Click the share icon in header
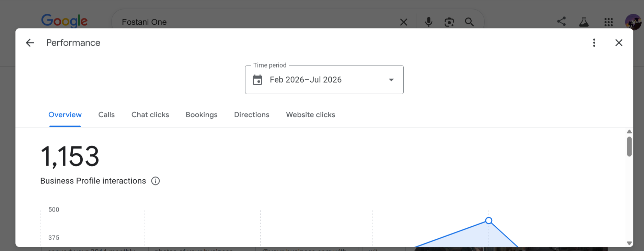 561,21
